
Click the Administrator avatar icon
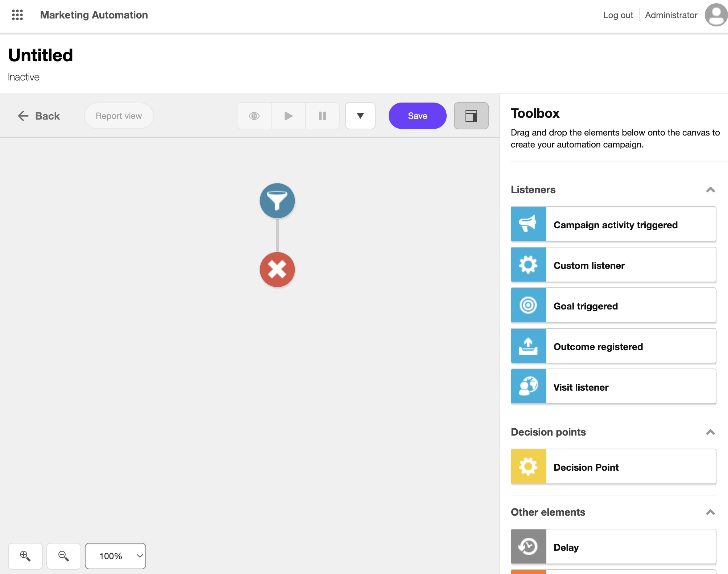[x=716, y=15]
